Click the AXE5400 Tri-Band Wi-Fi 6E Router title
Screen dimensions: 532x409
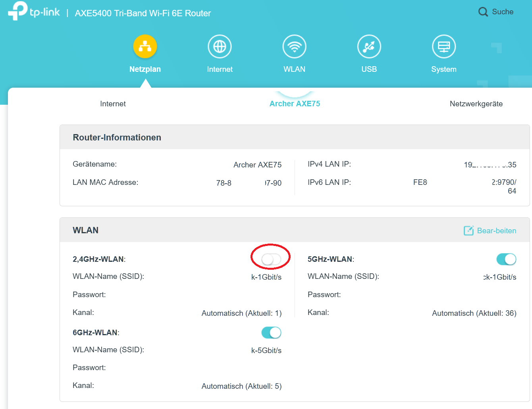143,13
